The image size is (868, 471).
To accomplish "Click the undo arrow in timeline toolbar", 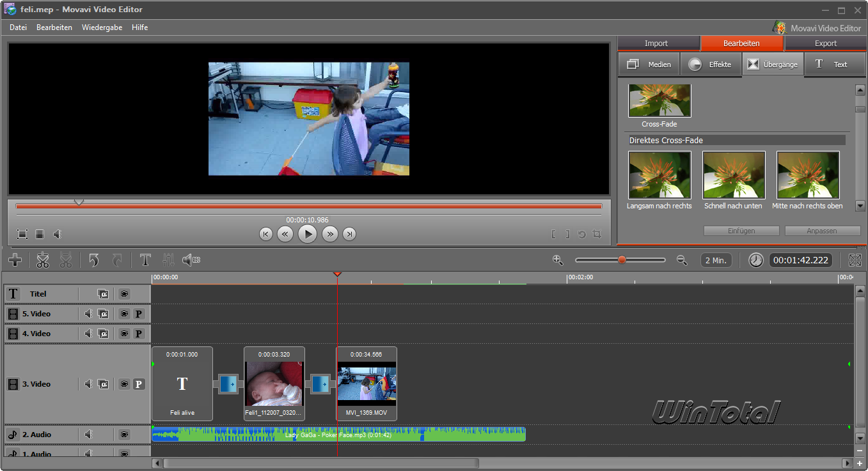I will (x=94, y=260).
